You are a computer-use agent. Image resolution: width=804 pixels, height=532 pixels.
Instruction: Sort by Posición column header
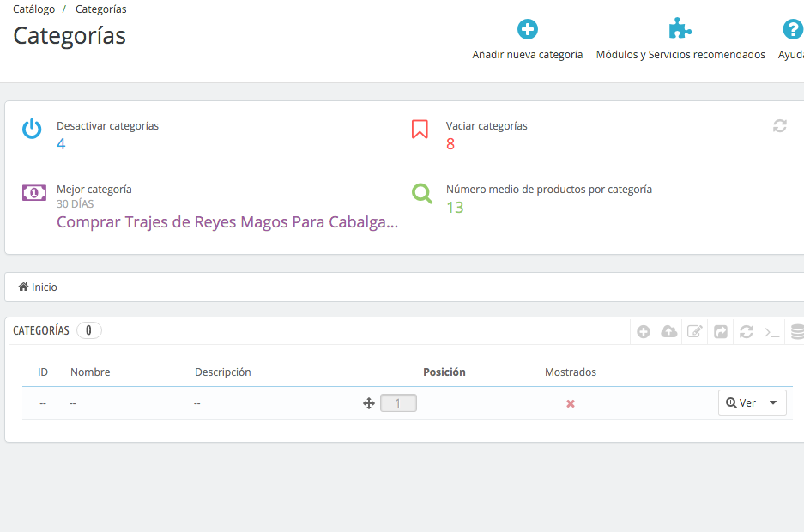tap(444, 372)
